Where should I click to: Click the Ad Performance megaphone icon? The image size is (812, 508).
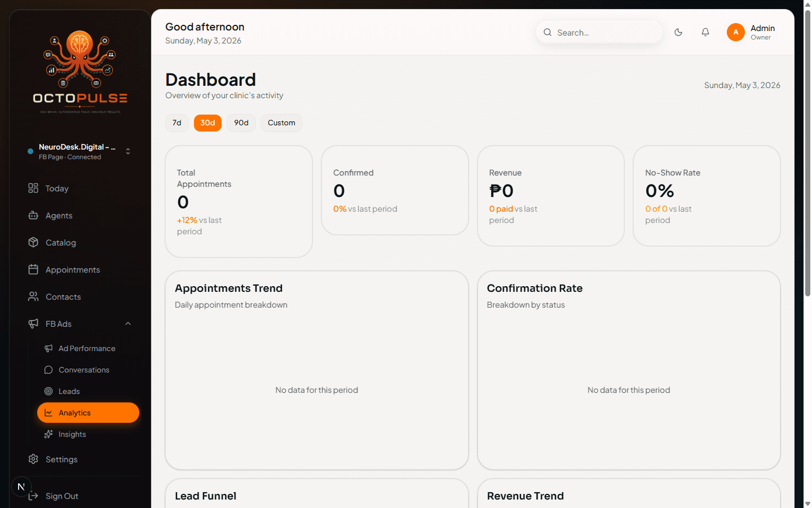pyautogui.click(x=48, y=348)
